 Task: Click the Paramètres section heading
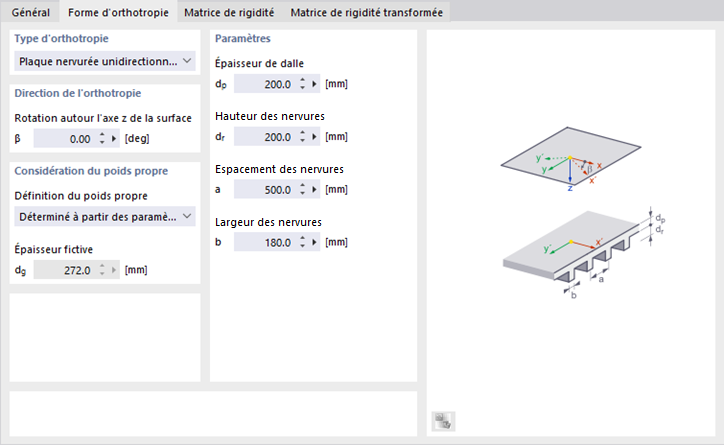coord(243,39)
